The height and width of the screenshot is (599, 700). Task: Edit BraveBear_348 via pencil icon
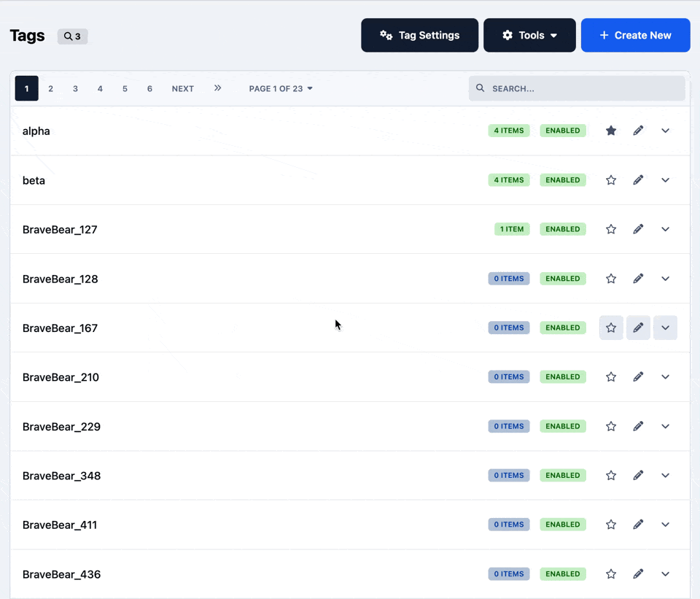click(x=639, y=475)
